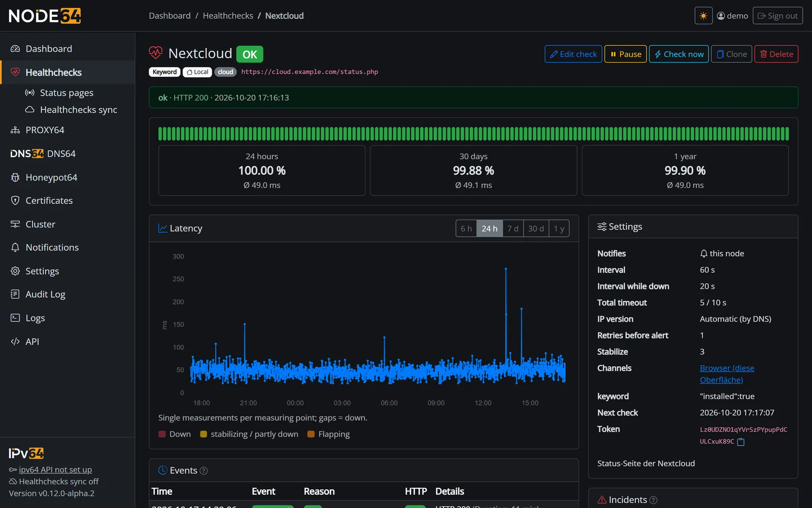Copy token via clipboard icon

(x=740, y=442)
